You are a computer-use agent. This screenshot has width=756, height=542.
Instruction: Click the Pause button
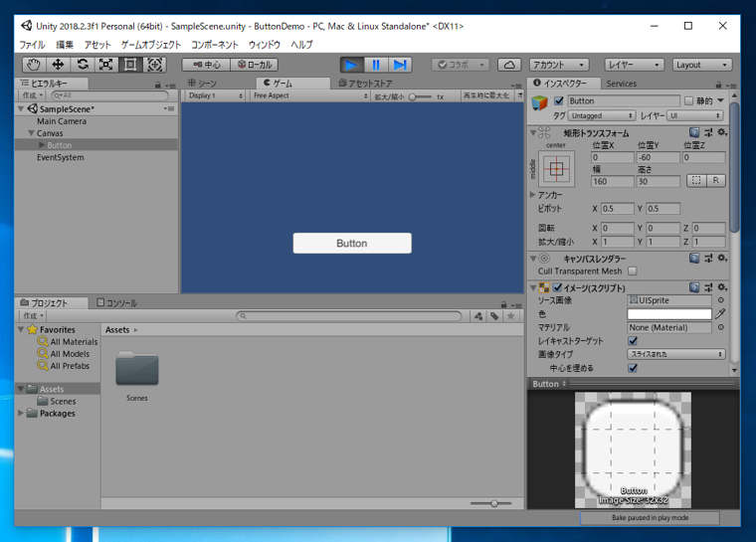point(376,65)
